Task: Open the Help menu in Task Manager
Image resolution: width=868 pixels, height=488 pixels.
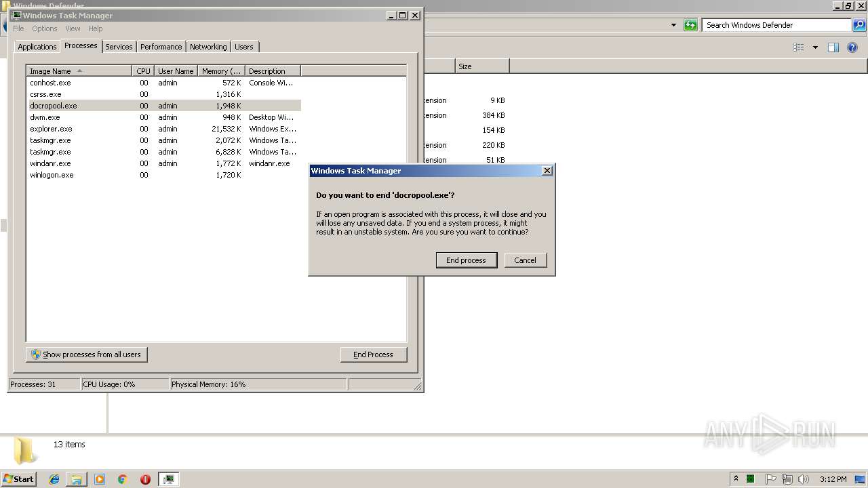Action: click(96, 28)
